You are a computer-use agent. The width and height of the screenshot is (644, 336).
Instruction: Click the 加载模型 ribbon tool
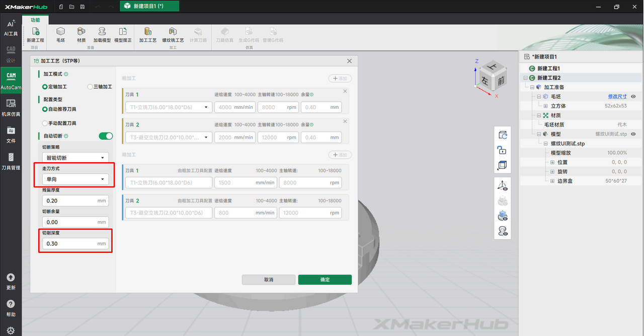coord(102,34)
